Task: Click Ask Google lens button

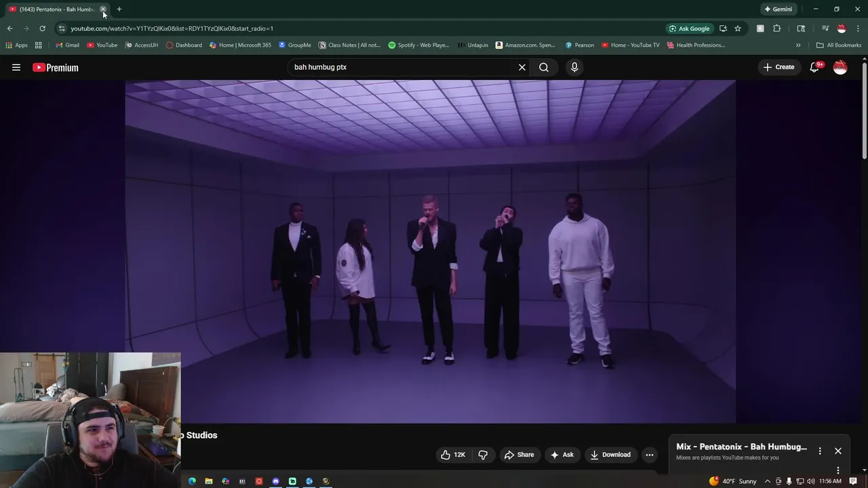Action: click(x=689, y=28)
